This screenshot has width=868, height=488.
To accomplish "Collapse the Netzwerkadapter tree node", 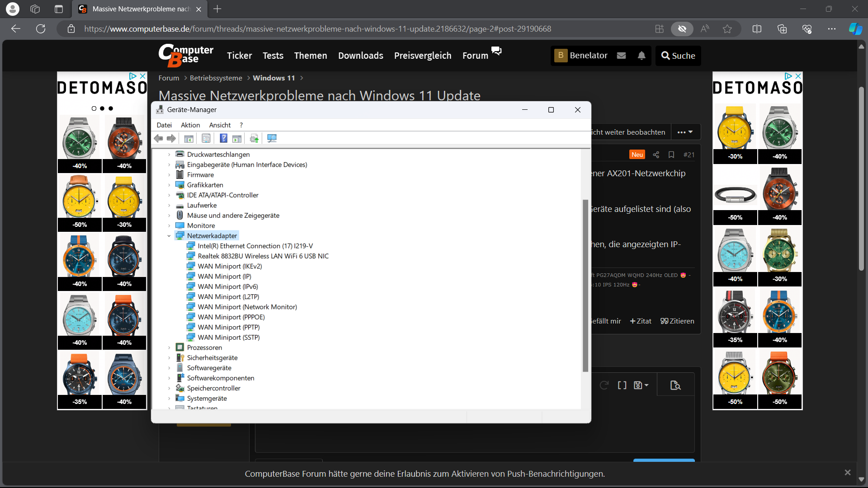I will pos(169,236).
